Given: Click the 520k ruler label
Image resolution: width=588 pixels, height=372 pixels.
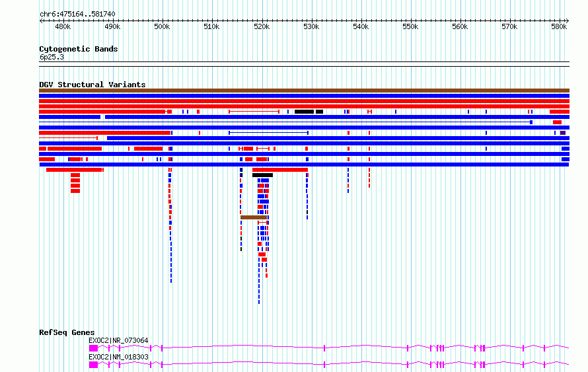Looking at the screenshot, I should coord(262,27).
